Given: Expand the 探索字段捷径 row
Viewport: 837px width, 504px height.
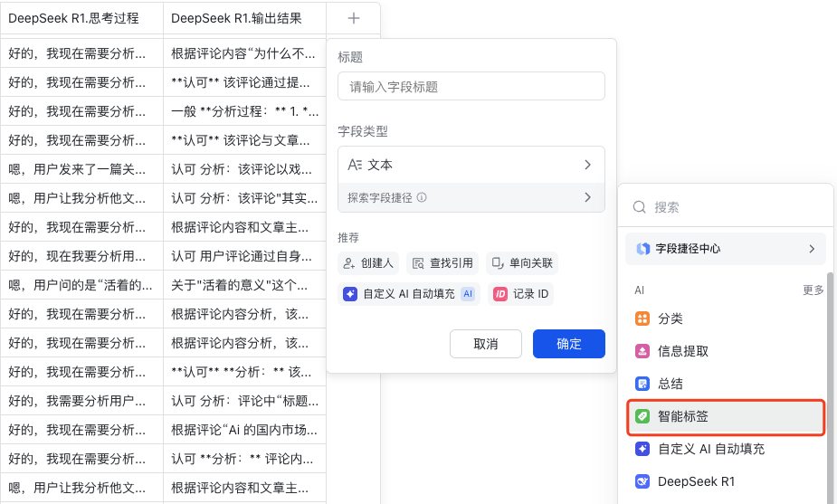Looking at the screenshot, I should (x=471, y=197).
